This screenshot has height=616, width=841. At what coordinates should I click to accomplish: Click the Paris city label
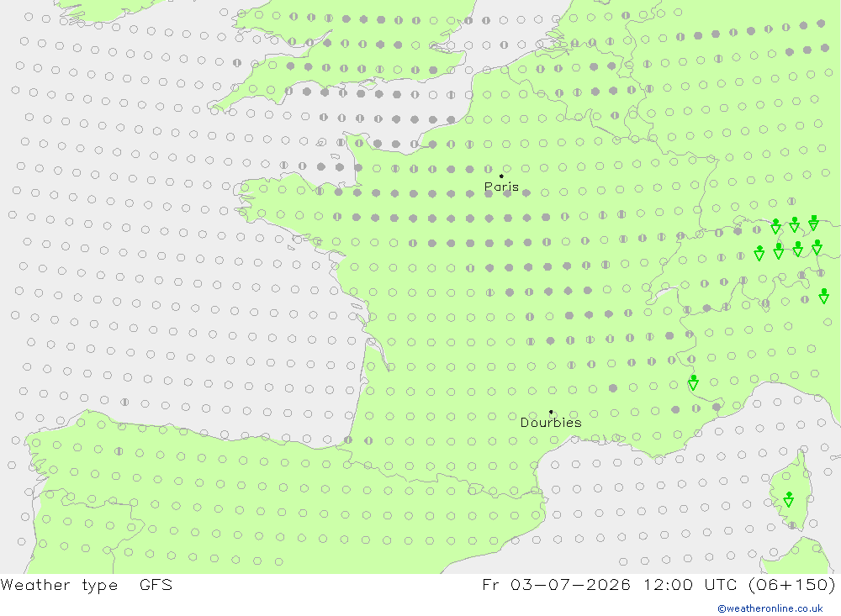tap(501, 187)
